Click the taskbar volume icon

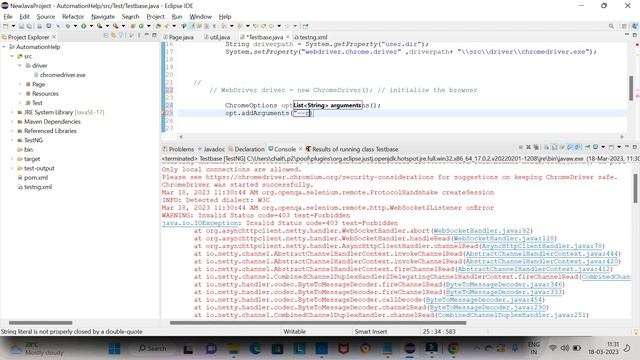point(565,348)
